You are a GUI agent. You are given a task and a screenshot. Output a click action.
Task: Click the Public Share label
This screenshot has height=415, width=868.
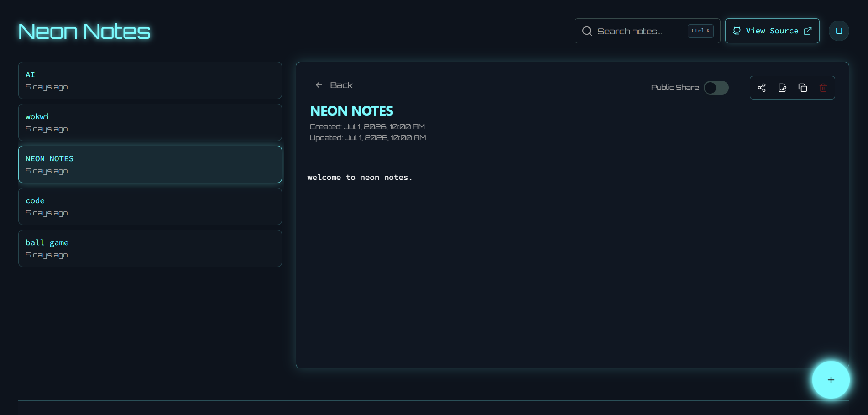click(x=675, y=87)
